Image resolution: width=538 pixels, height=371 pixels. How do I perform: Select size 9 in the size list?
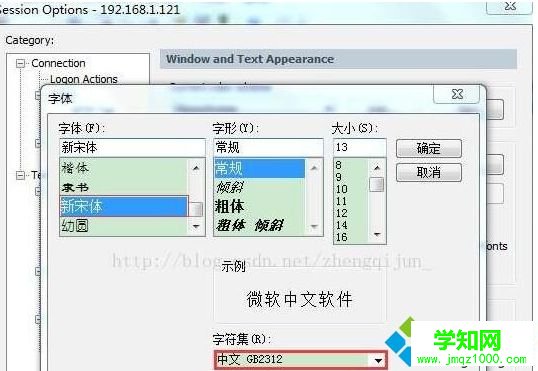click(x=351, y=177)
